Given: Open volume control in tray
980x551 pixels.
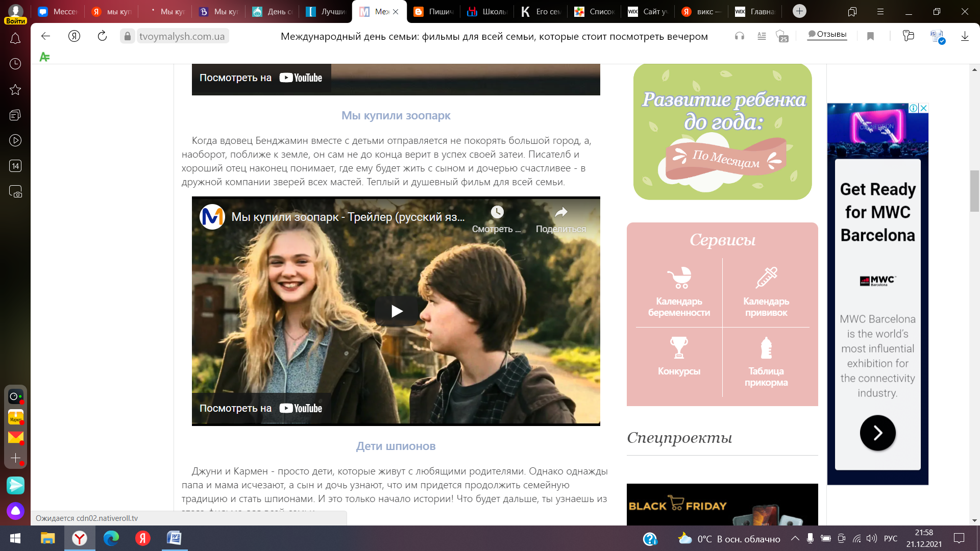Looking at the screenshot, I should (872, 539).
